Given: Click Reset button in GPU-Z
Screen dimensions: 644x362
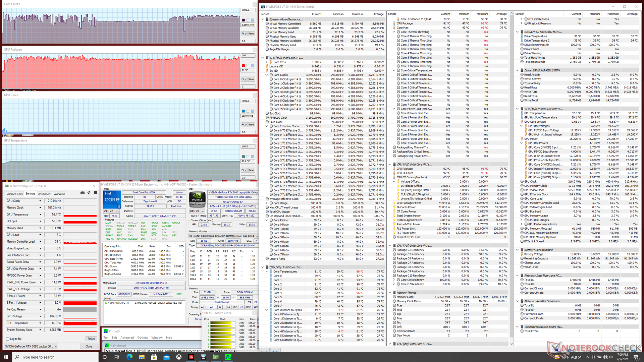Looking at the screenshot, I should 91,339.
